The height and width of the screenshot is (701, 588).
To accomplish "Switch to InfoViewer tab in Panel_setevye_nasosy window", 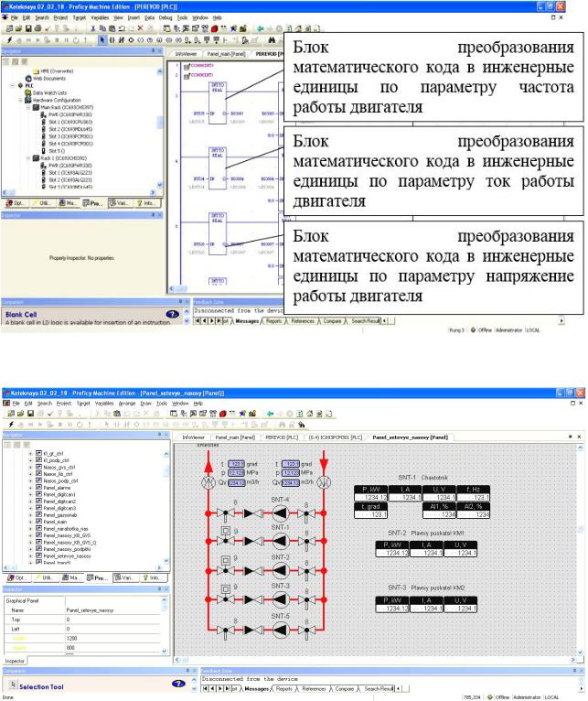I will point(193,437).
